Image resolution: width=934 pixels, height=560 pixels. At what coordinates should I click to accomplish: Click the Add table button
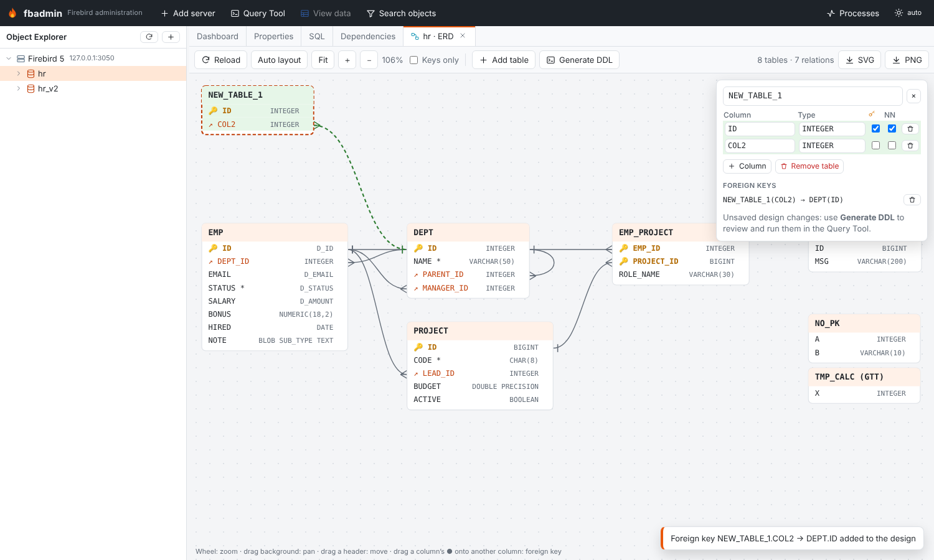coord(504,60)
